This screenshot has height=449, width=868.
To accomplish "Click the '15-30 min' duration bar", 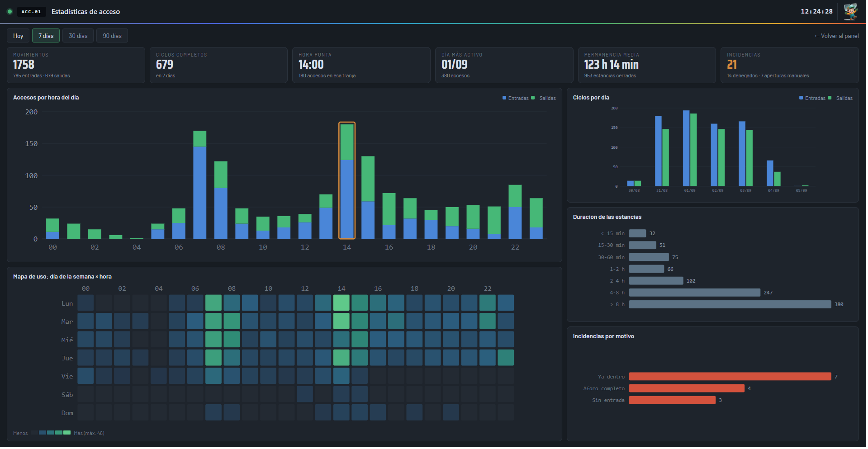I will click(x=643, y=245).
